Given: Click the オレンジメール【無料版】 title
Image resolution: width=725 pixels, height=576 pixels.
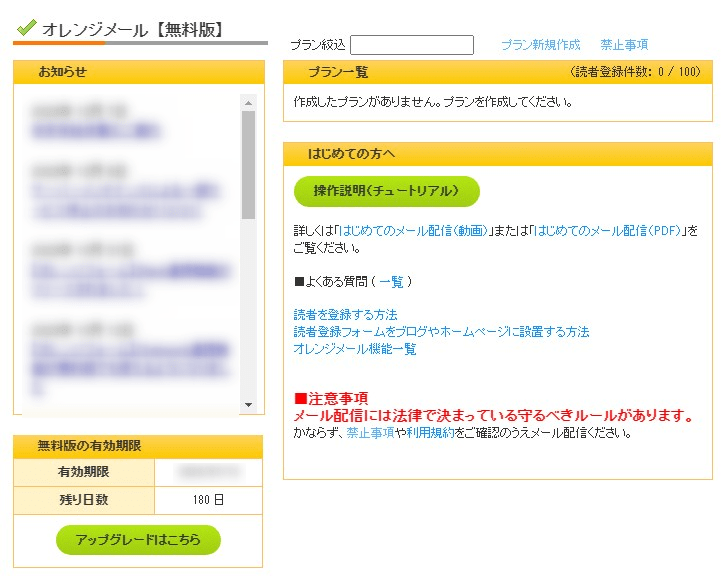Looking at the screenshot, I should [134, 30].
